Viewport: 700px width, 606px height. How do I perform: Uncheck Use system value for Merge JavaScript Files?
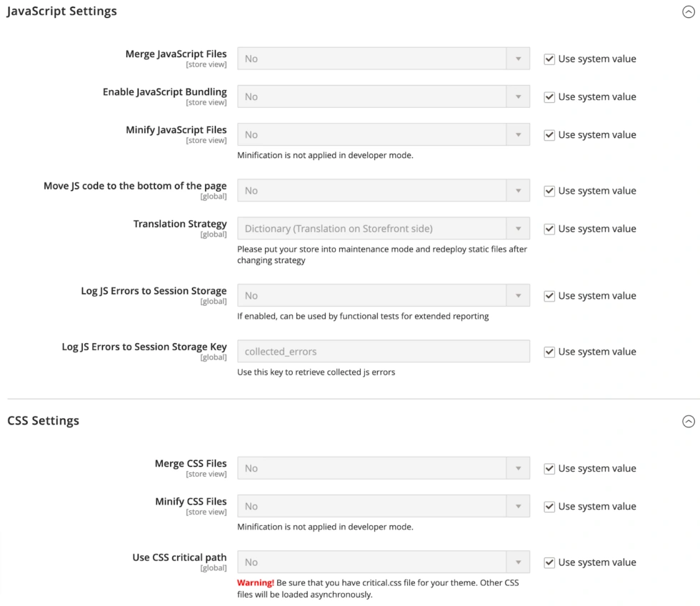click(549, 59)
